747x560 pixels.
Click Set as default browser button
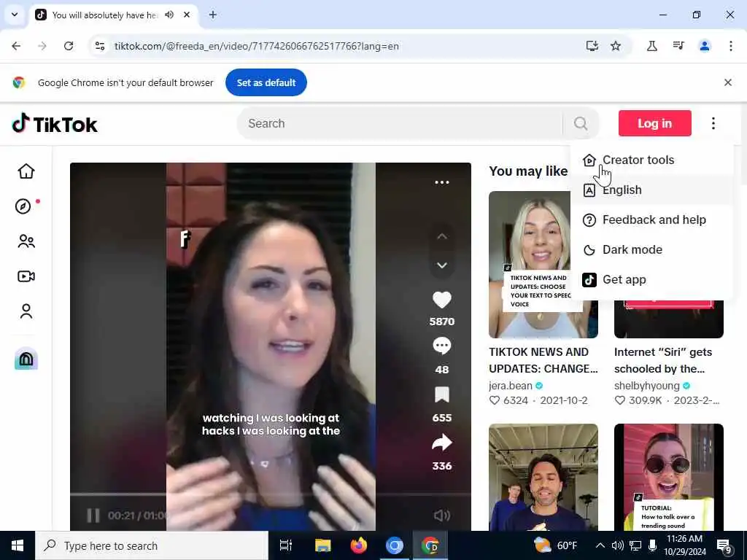pyautogui.click(x=266, y=82)
